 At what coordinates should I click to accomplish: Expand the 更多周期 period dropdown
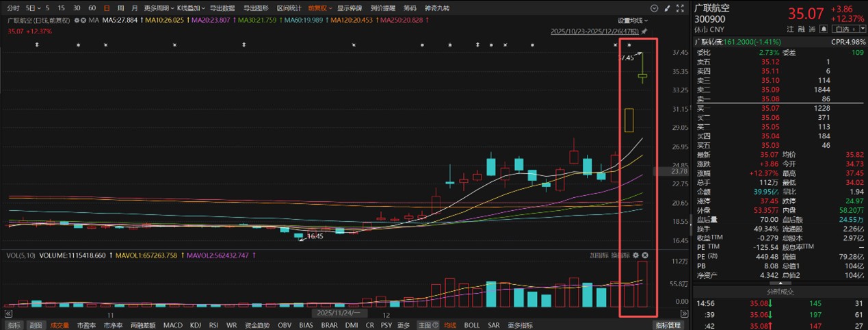coord(158,8)
